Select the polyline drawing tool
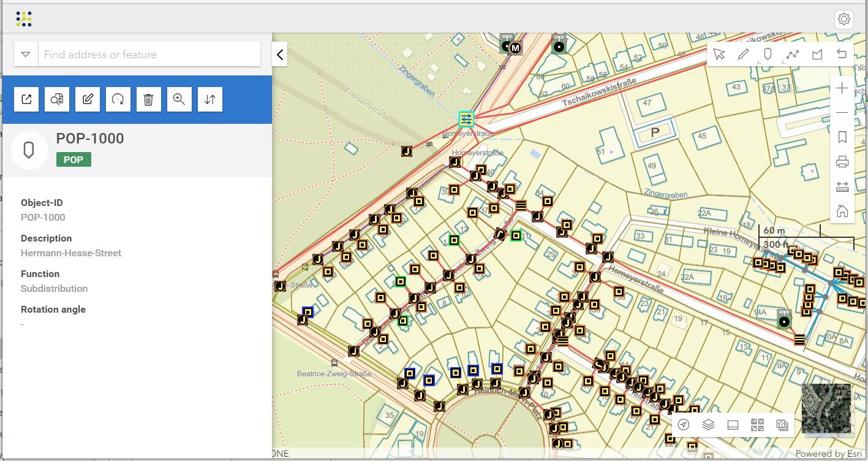The width and height of the screenshot is (868, 461). pos(793,55)
